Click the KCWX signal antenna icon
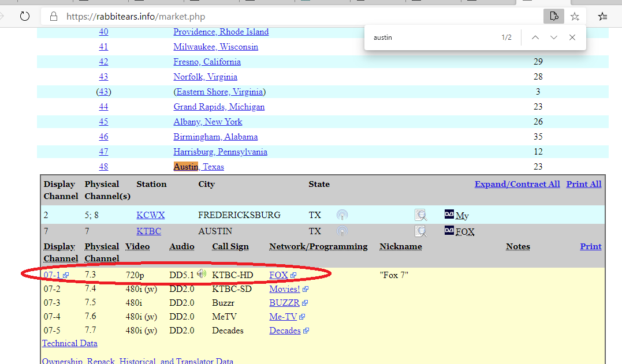The width and height of the screenshot is (622, 364). (342, 215)
